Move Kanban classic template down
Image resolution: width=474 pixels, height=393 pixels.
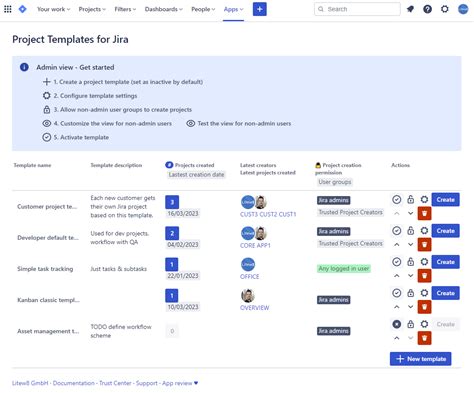(411, 307)
